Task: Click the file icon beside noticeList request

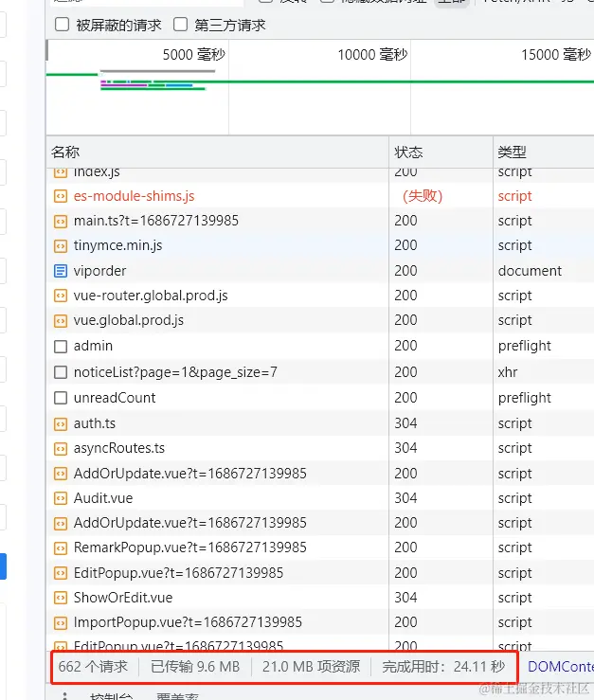Action: (61, 372)
